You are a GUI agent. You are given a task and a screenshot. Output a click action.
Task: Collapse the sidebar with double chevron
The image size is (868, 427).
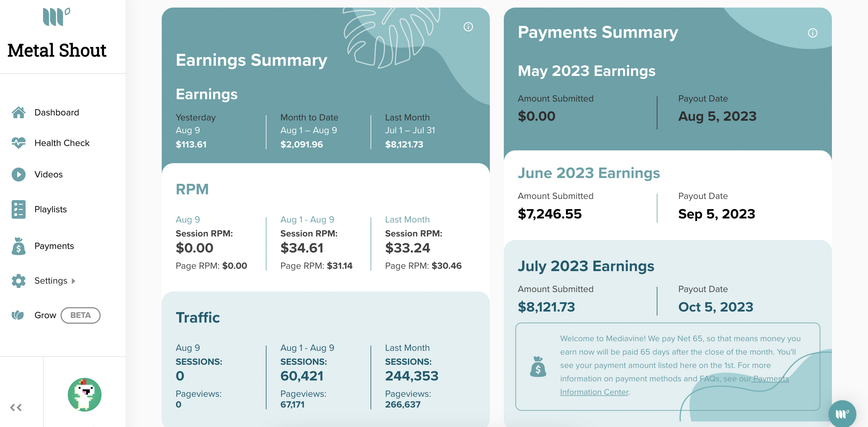pyautogui.click(x=16, y=408)
